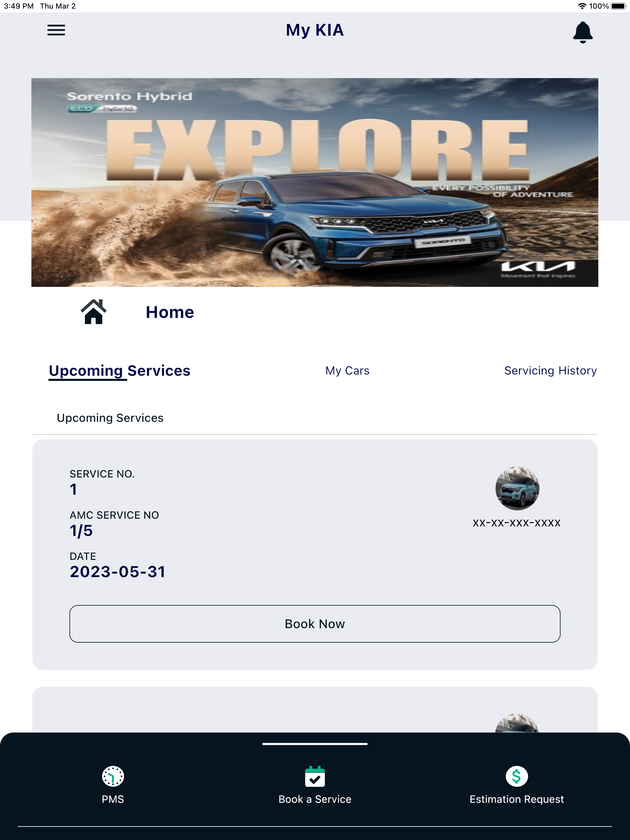Click the Home house icon
The width and height of the screenshot is (630, 840).
point(94,312)
